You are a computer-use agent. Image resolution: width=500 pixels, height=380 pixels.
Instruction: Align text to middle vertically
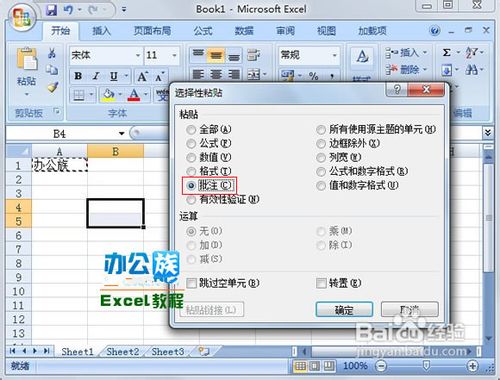[216, 55]
